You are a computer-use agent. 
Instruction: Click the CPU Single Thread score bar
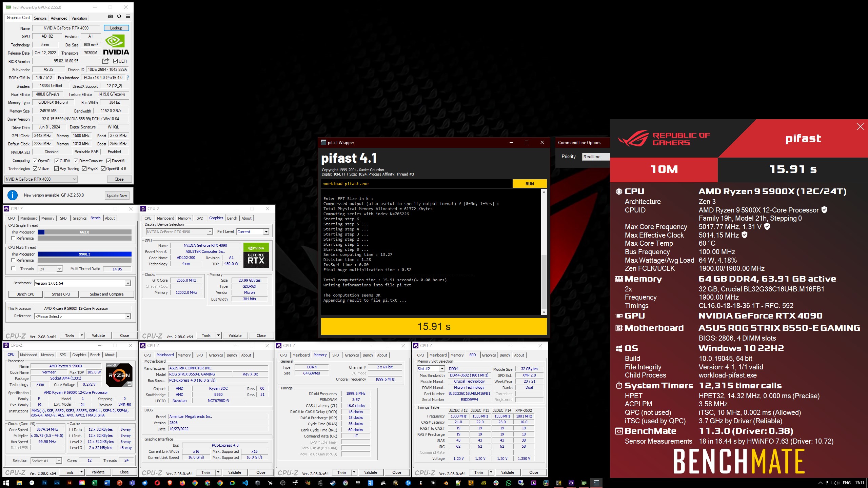pyautogui.click(x=84, y=232)
